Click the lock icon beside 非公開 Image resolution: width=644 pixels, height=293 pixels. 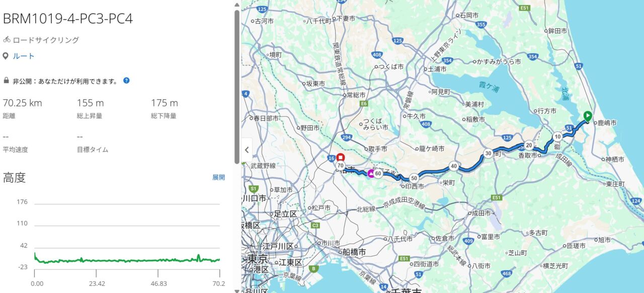[x=6, y=81]
